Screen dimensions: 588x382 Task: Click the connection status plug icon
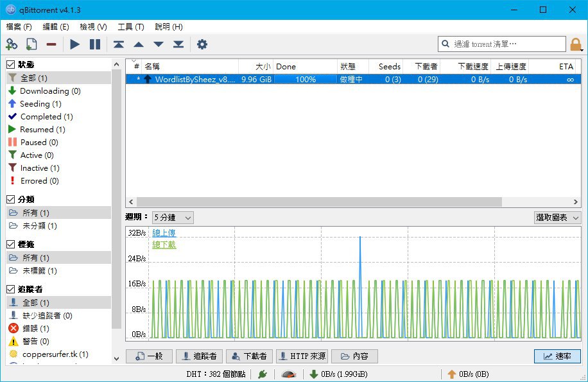coord(263,374)
